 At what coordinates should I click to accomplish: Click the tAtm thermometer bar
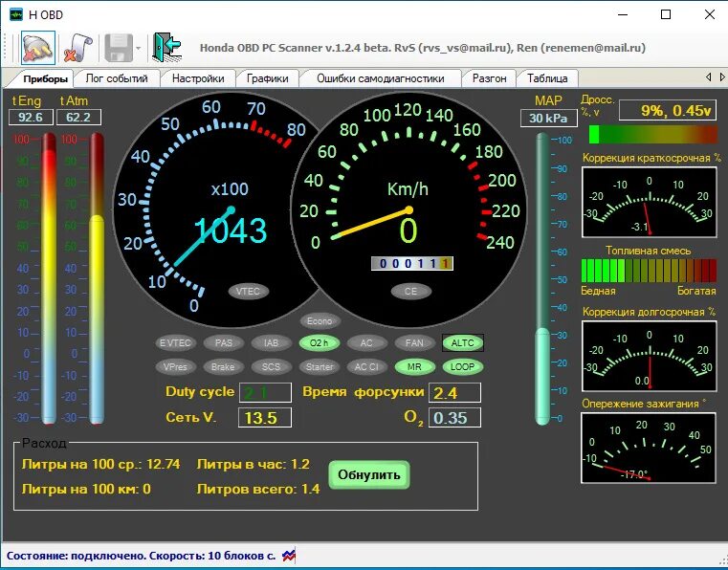tap(97, 278)
